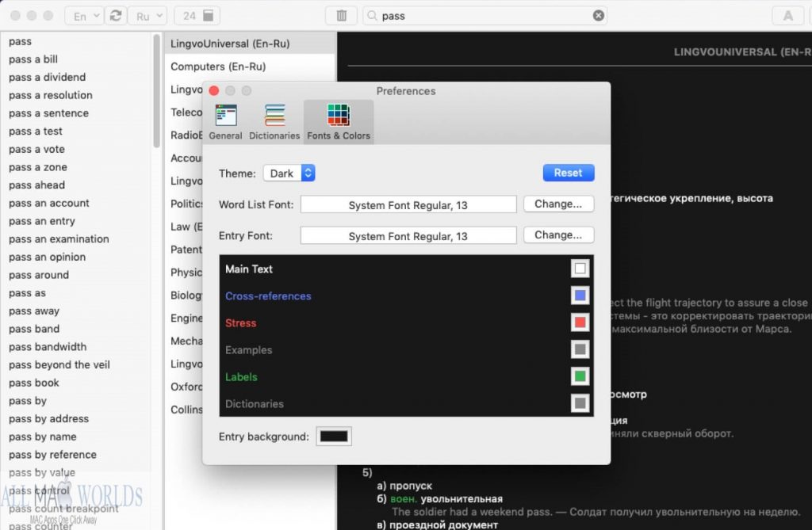812x530 pixels.
Task: Click the word list scrollbar
Action: coord(156,91)
